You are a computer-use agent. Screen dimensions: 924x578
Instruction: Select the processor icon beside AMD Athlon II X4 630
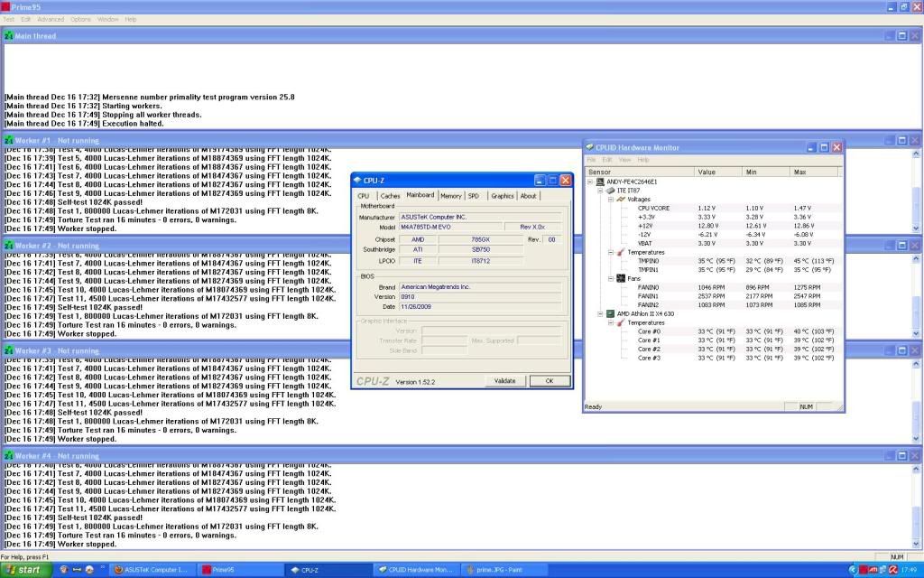tap(611, 313)
